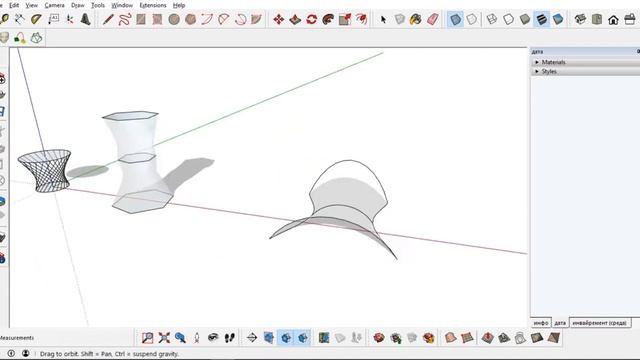Pick the Select arrow tool
Image resolution: width=640 pixels, height=360 pixels.
(383, 19)
